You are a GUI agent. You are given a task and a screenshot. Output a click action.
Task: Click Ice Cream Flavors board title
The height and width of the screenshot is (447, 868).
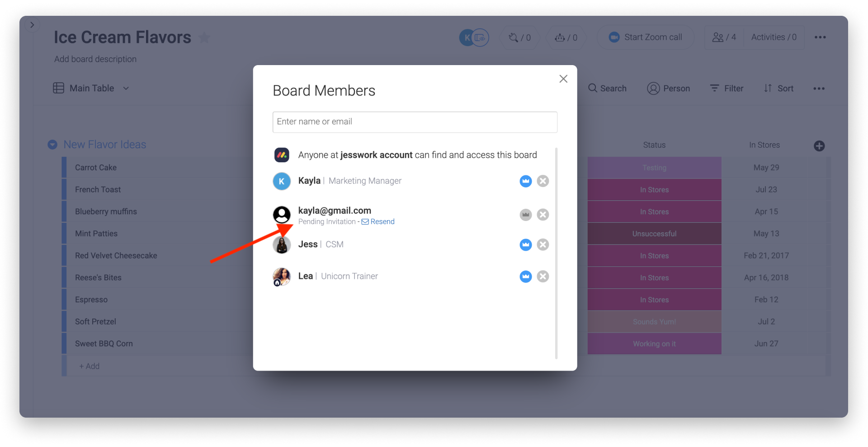123,38
